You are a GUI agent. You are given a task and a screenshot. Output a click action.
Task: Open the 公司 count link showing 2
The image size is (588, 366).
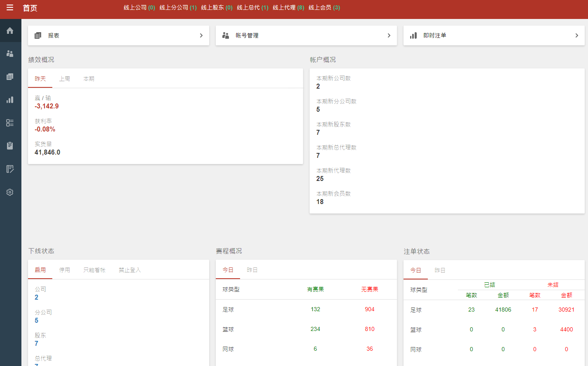click(36, 297)
